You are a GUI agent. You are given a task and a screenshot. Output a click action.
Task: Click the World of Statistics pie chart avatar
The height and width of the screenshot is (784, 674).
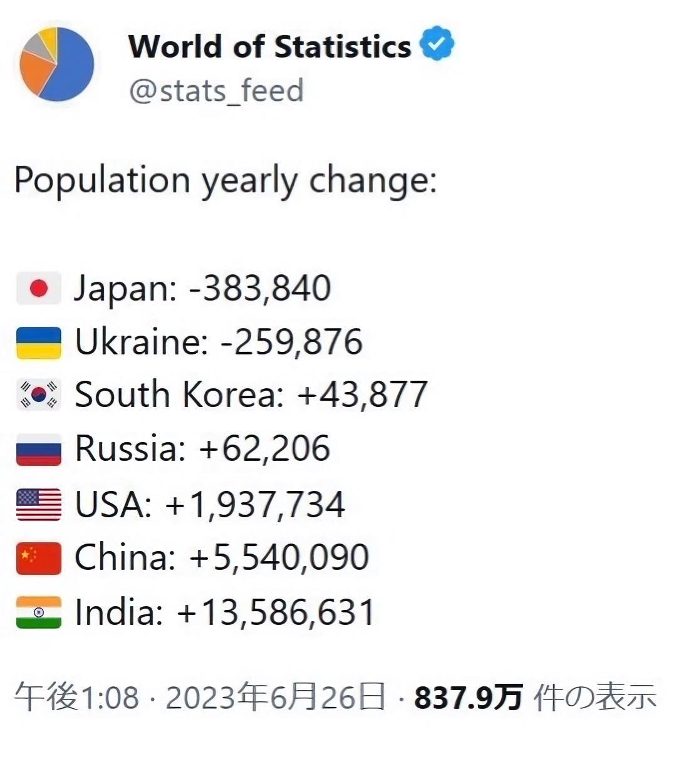point(56,64)
